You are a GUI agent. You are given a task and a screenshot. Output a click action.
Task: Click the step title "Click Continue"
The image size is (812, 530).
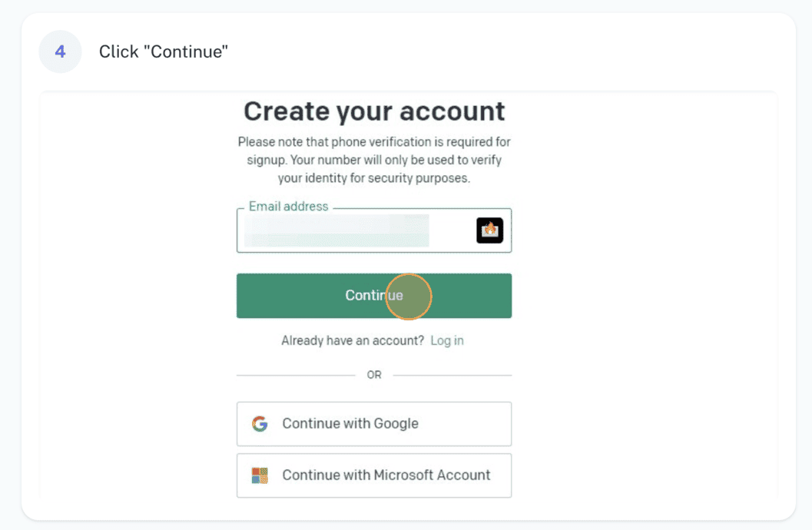click(164, 51)
